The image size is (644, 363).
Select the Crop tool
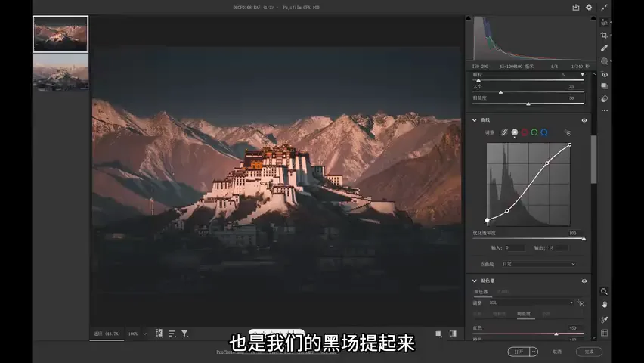(604, 36)
